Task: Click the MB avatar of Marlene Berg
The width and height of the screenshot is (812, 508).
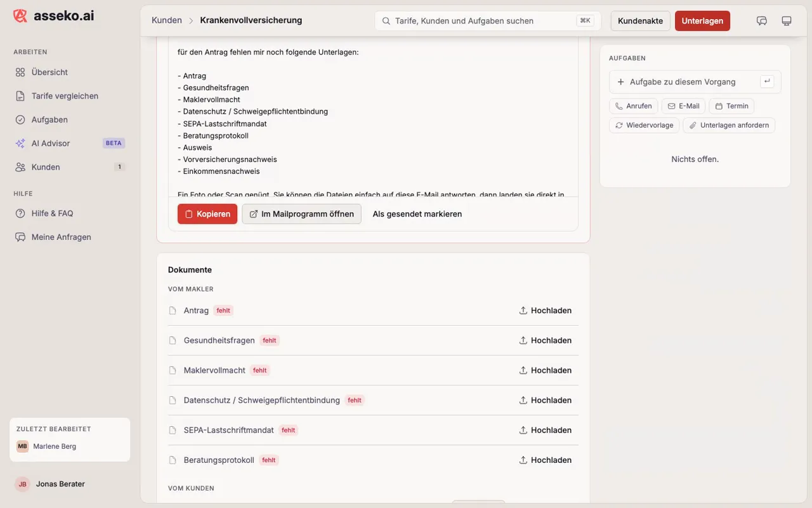Action: (x=23, y=446)
